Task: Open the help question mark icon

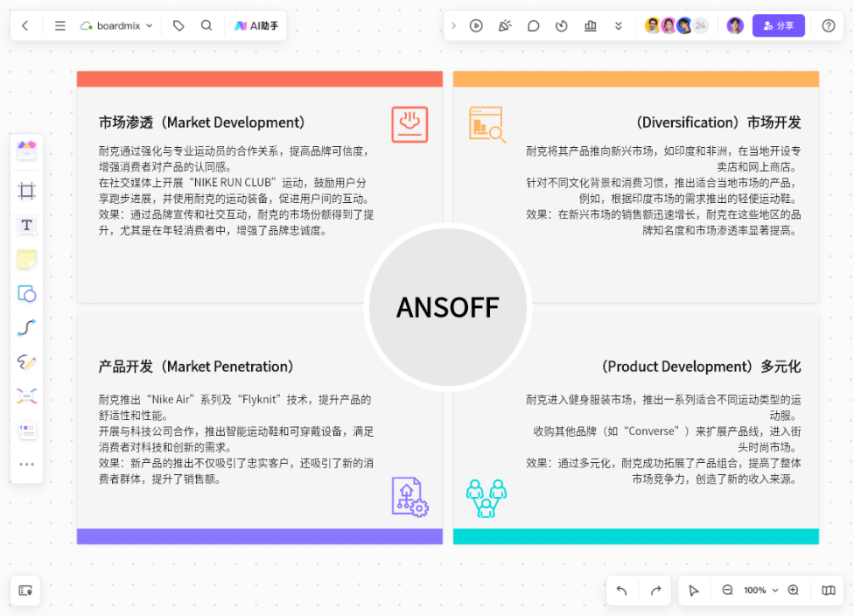Action: pyautogui.click(x=829, y=25)
